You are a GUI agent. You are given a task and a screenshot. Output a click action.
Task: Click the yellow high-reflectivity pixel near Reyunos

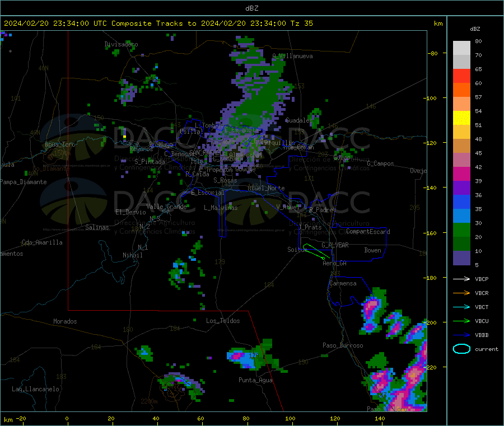124,137
